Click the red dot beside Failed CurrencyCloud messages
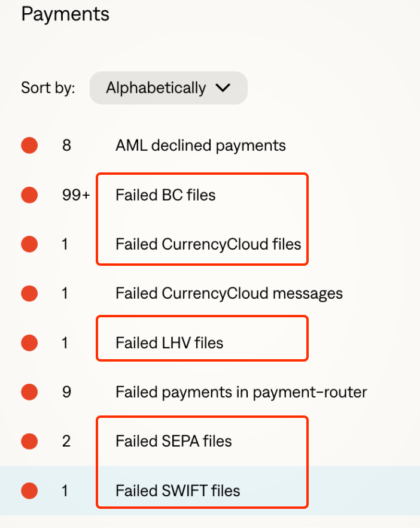 [x=29, y=293]
